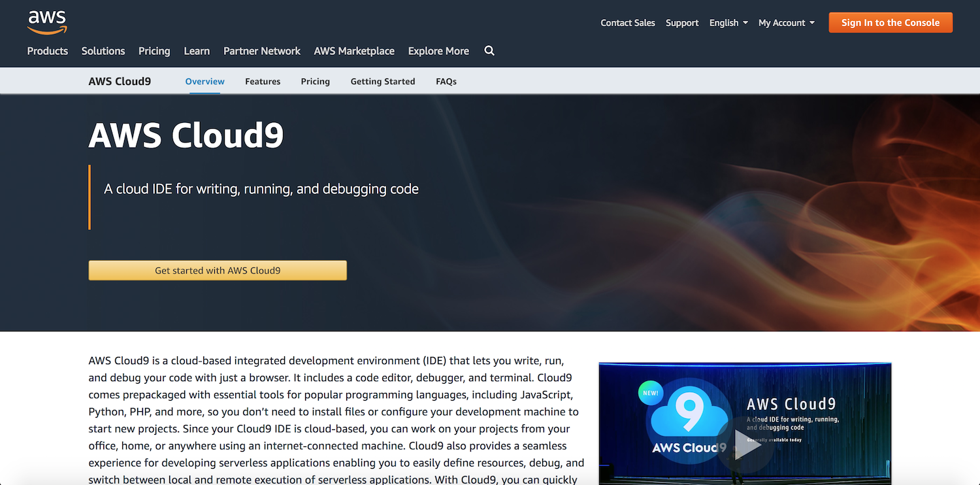This screenshot has width=980, height=485.
Task: Open the Pricing menu in top navigation
Action: tap(154, 51)
